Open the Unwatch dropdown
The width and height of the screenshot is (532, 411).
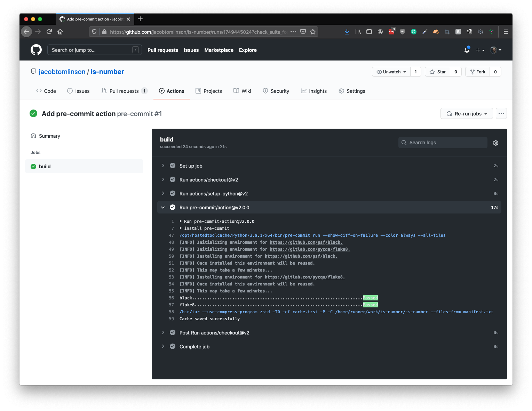(391, 72)
